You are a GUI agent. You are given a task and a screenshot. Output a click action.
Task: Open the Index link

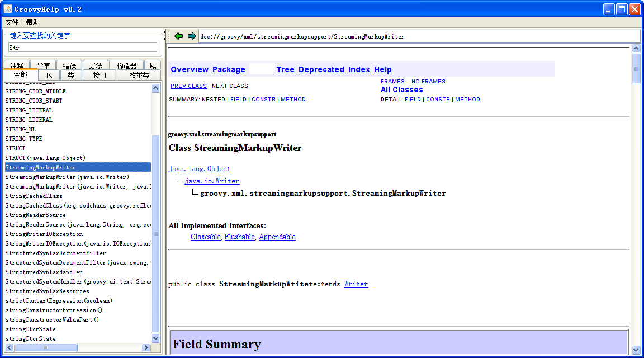359,69
